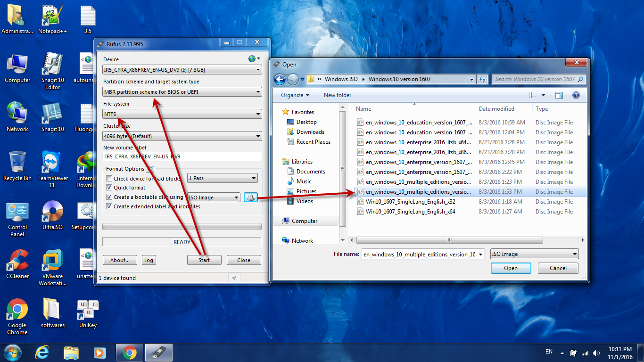Click the disc icon to select ISO in Rufus

251,197
